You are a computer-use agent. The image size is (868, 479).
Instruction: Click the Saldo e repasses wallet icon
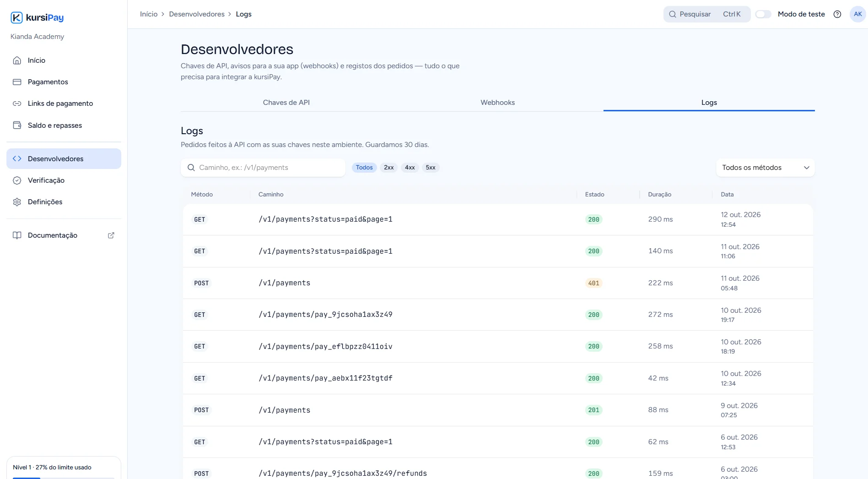[x=17, y=125]
